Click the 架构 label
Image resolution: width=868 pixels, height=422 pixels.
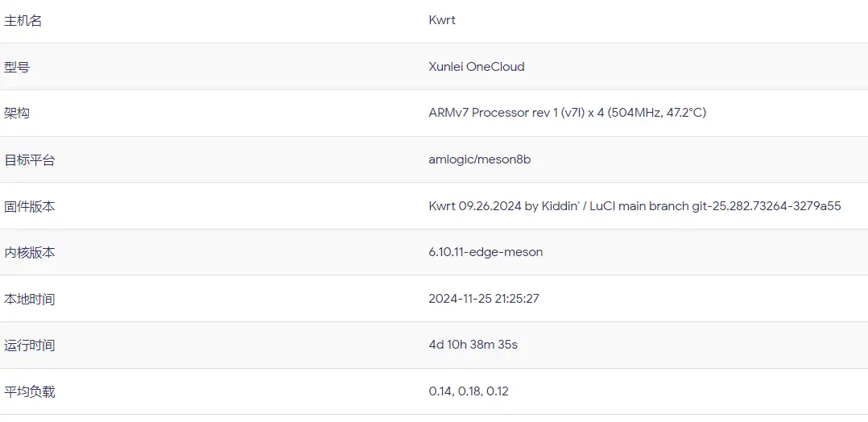17,113
